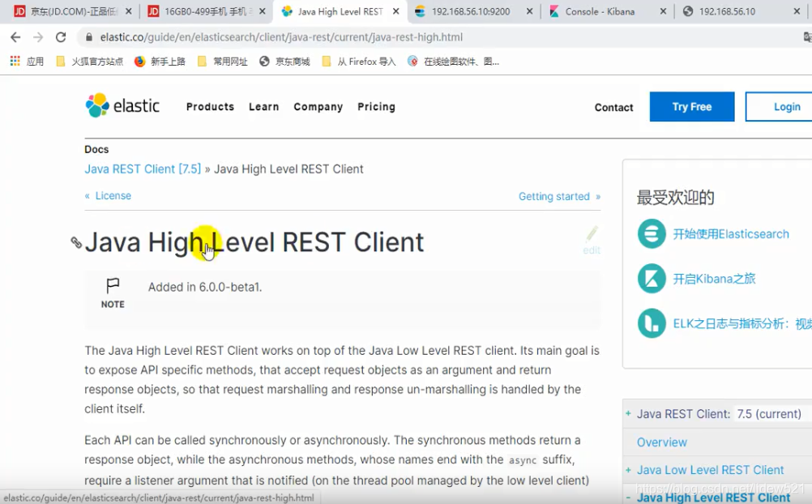
Task: Open ELK之日志与指标分析 link
Action: pos(742,324)
